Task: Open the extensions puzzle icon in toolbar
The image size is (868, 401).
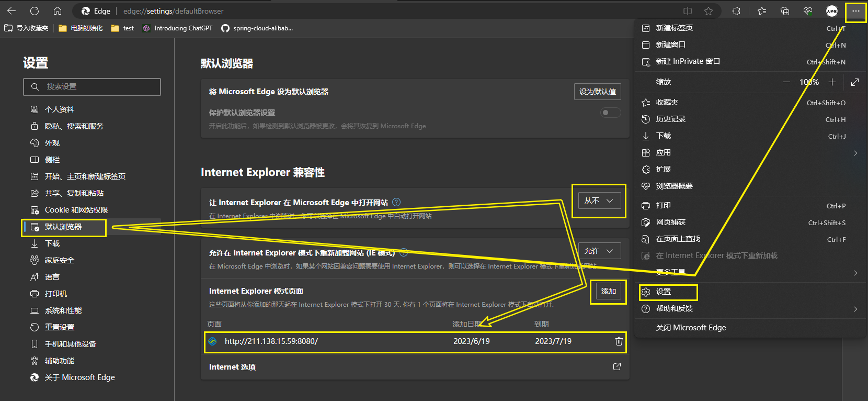Action: 736,11
